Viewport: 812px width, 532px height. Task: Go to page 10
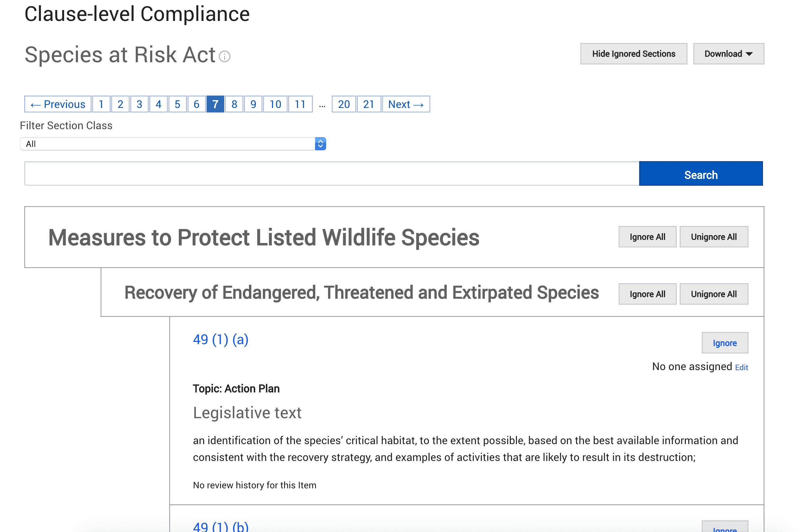click(275, 104)
